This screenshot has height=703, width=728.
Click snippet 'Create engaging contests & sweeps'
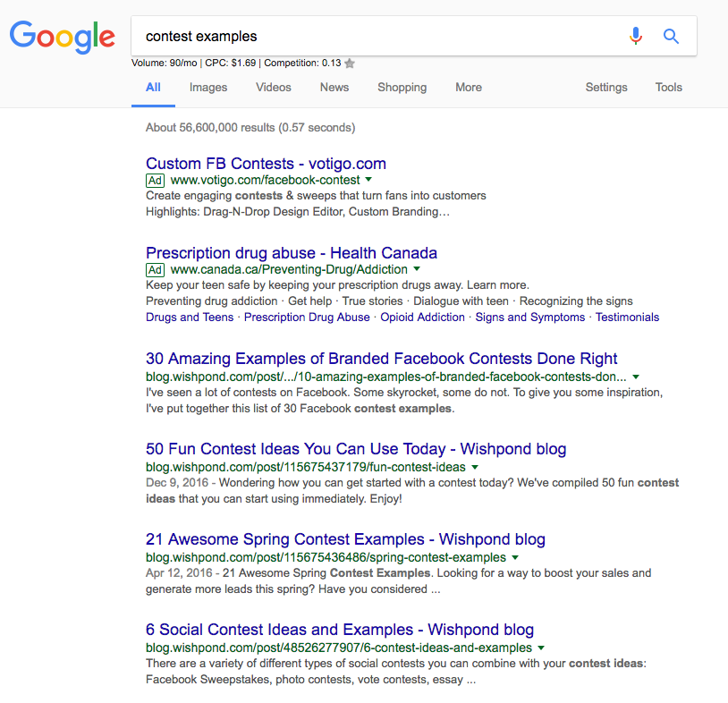pyautogui.click(x=316, y=196)
